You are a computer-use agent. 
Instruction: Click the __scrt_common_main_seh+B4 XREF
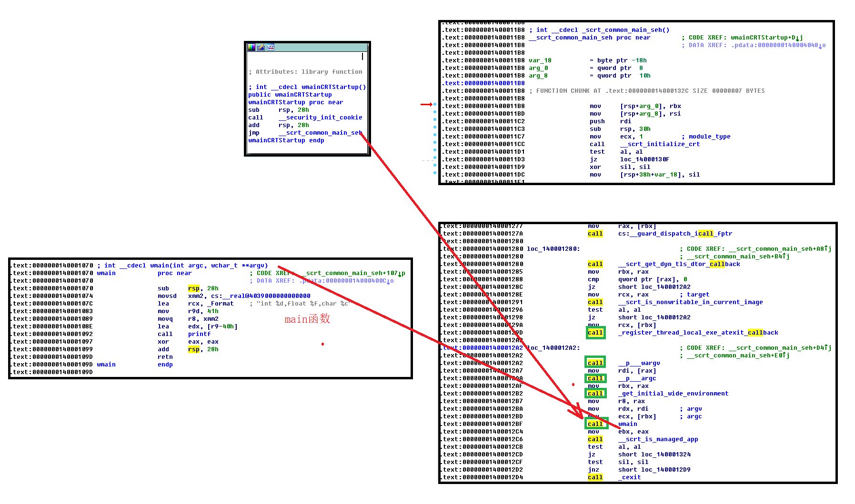738,257
